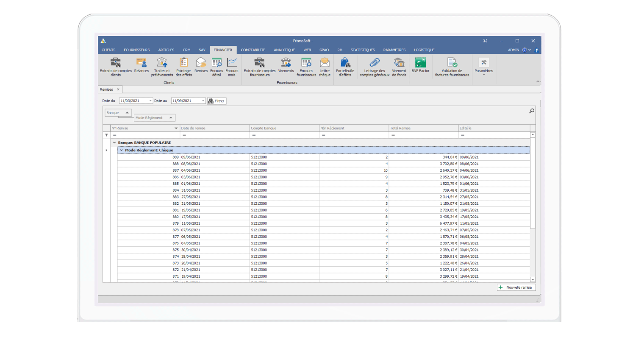Click the pin icon beside ADMIN
Image resolution: width=644 pixels, height=357 pixels.
pos(536,50)
